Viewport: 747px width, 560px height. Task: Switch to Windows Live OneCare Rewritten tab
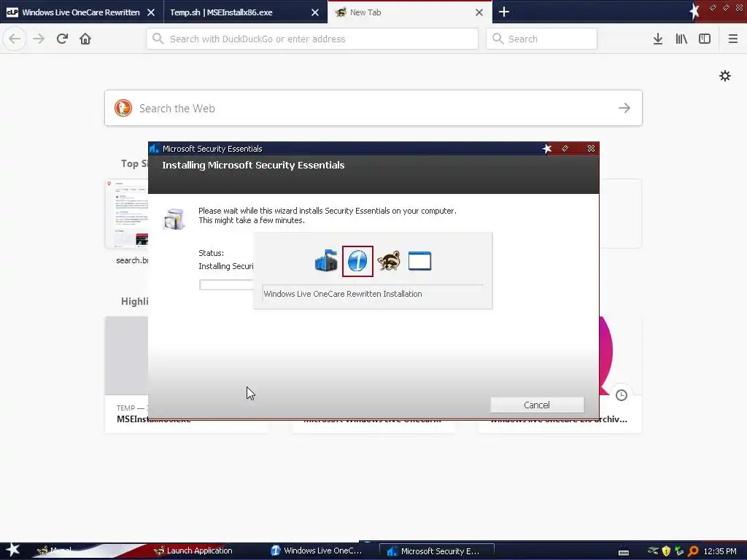pos(81,12)
